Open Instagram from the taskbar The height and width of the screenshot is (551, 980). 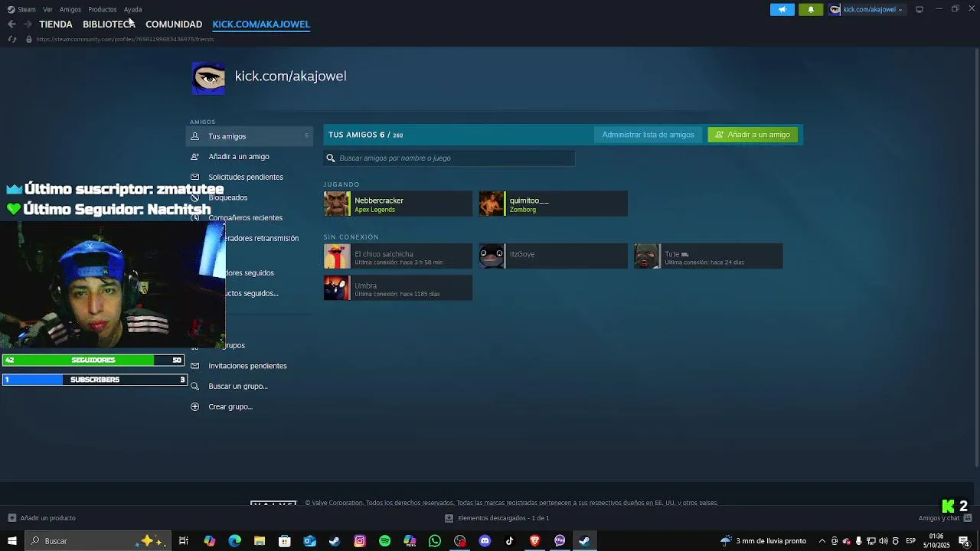[360, 541]
